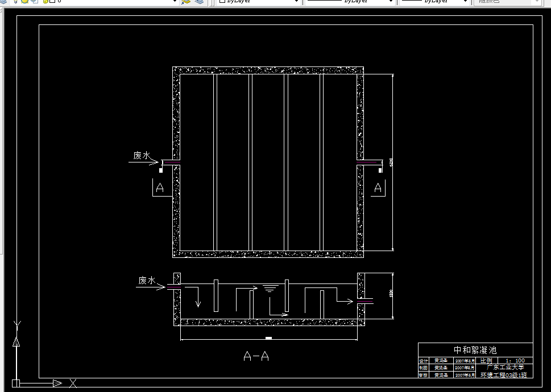The width and height of the screenshot is (551, 392).
Task: Select the left section mark A
Action: pos(160,188)
